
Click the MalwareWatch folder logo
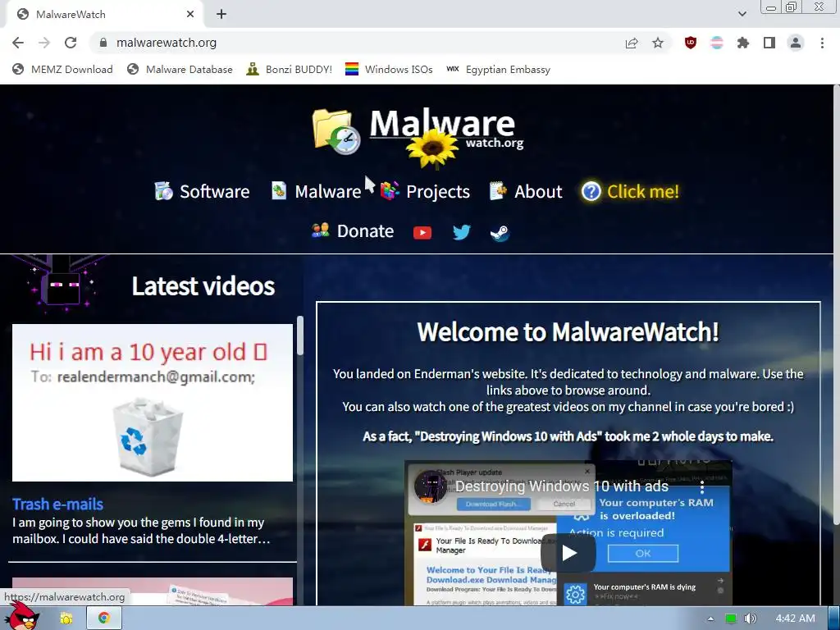[336, 132]
